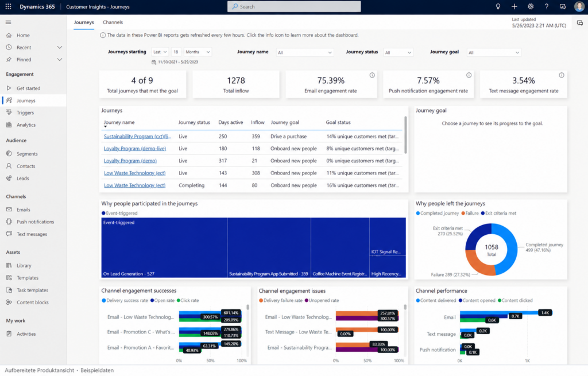Select Journeys item in sidebar
Image resolution: width=588 pixels, height=376 pixels.
coord(33,100)
